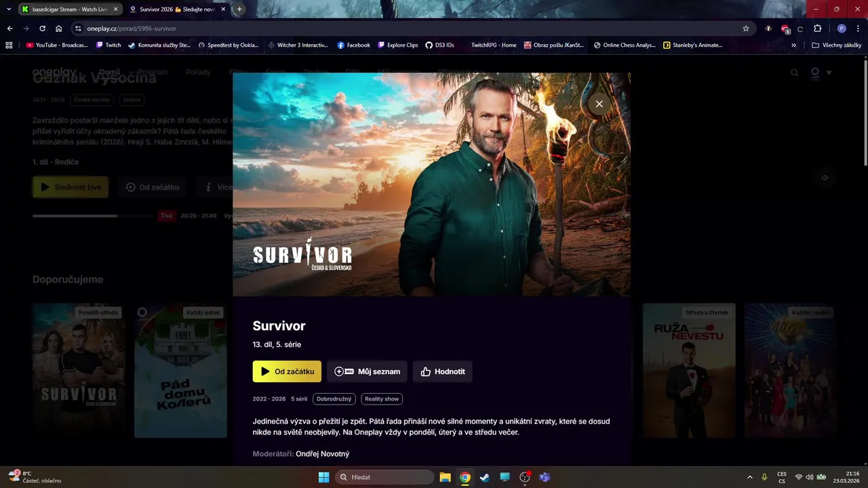The image size is (868, 488).
Task: Bookmark this page with the star
Action: tap(746, 28)
